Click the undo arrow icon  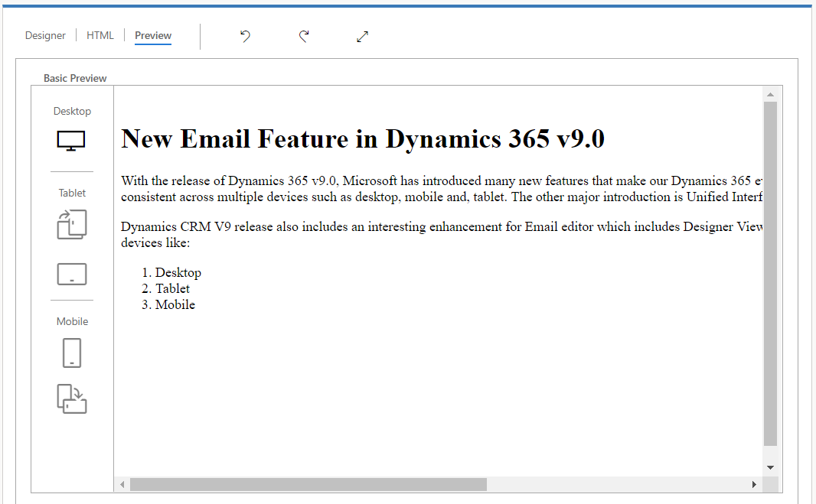[x=244, y=36]
